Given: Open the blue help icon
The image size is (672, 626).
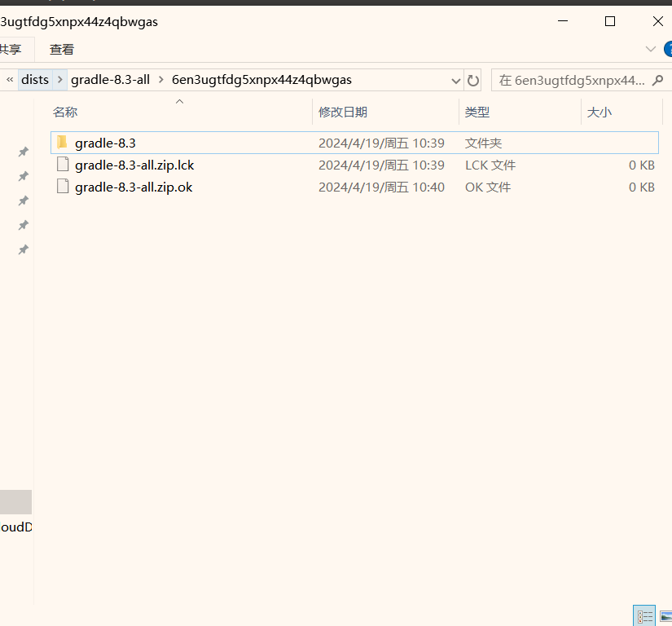Looking at the screenshot, I should tap(668, 49).
